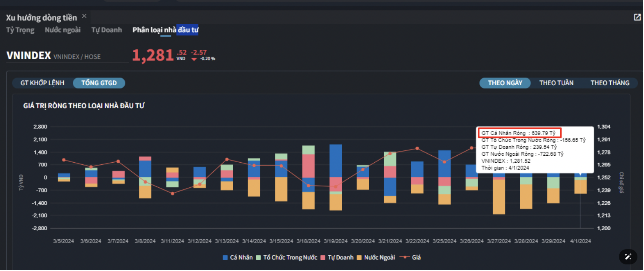This screenshot has width=644, height=271.
Task: Select the Tự Doanh tab
Action: [x=107, y=30]
